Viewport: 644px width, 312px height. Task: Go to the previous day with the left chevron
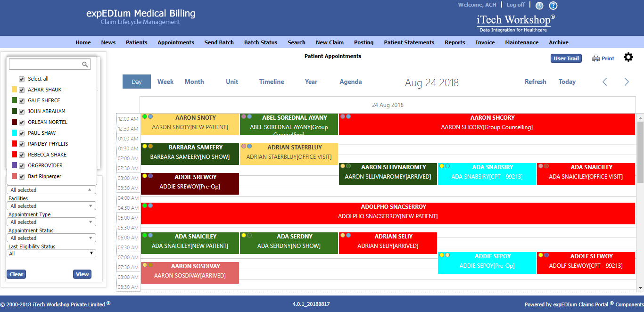click(605, 82)
